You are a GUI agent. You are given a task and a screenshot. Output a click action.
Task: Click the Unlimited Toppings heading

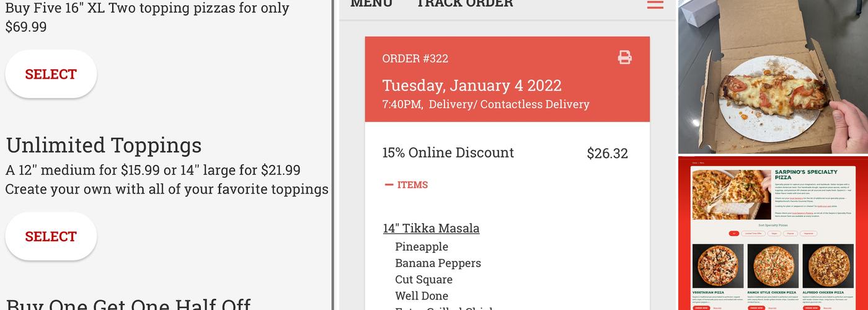pyautogui.click(x=104, y=145)
